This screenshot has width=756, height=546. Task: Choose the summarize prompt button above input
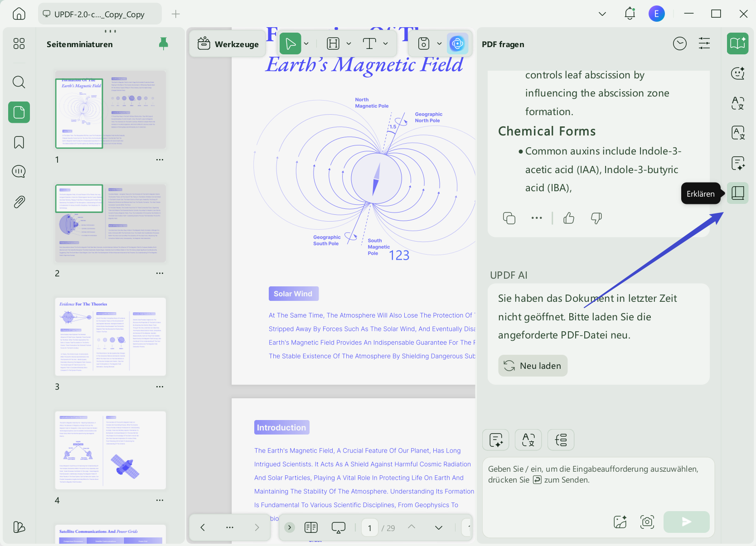(496, 440)
